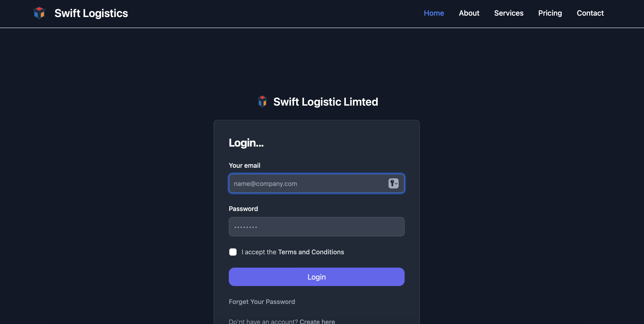The image size is (644, 324).
Task: Open the password manager key icon in email field
Action: point(393,183)
